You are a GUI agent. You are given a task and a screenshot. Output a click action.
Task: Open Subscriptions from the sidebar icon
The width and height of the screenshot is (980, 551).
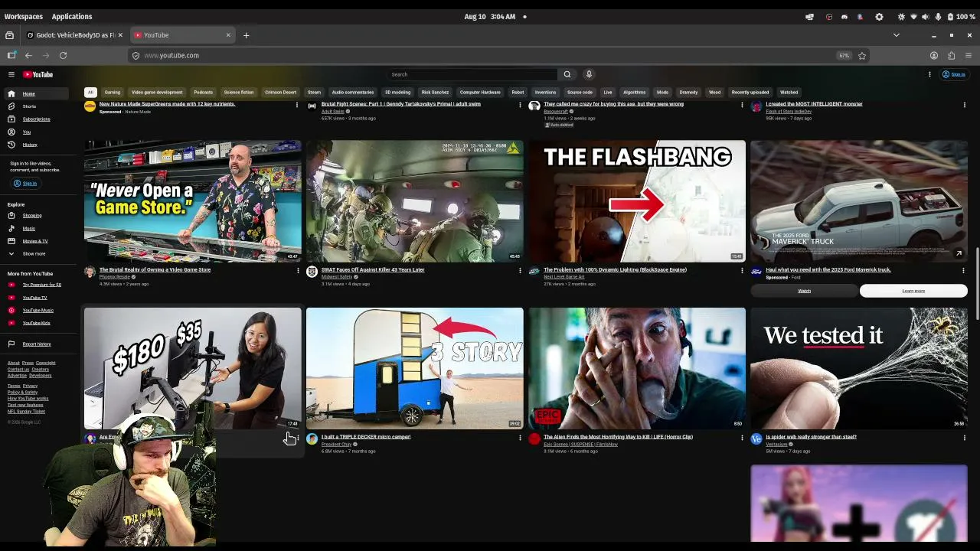(11, 119)
